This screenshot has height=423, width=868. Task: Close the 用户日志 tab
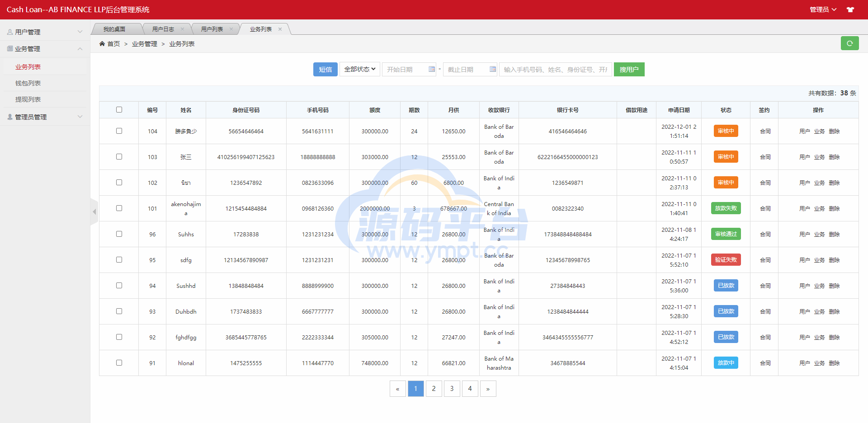pyautogui.click(x=183, y=29)
